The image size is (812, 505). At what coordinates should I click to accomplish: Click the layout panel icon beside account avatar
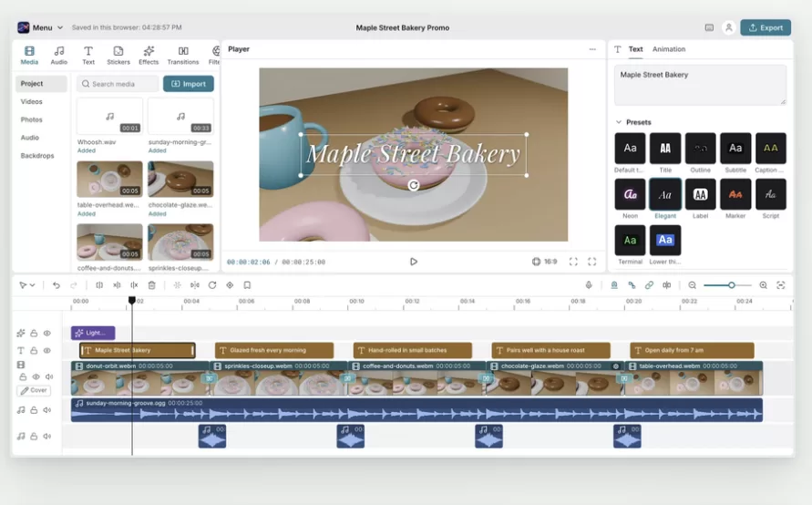coord(709,27)
